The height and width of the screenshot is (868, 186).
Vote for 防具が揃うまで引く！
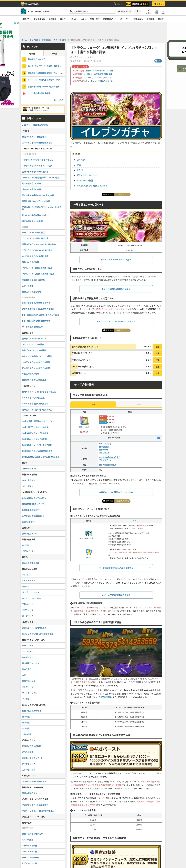(157, 353)
